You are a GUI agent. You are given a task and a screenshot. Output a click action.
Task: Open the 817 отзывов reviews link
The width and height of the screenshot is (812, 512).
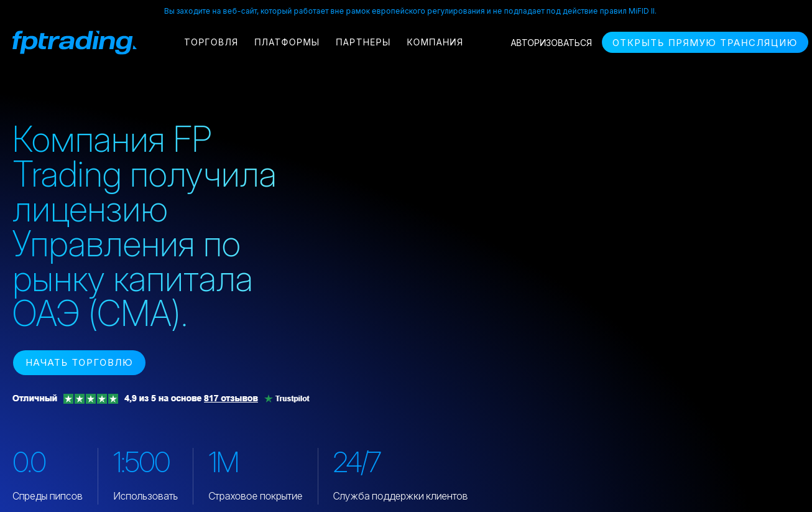231,398
